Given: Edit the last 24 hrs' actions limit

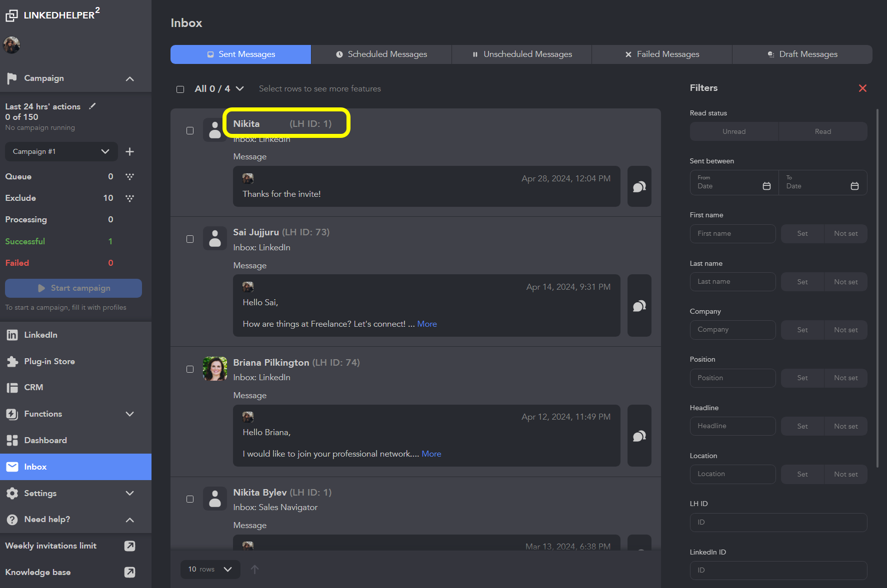Looking at the screenshot, I should (92, 106).
